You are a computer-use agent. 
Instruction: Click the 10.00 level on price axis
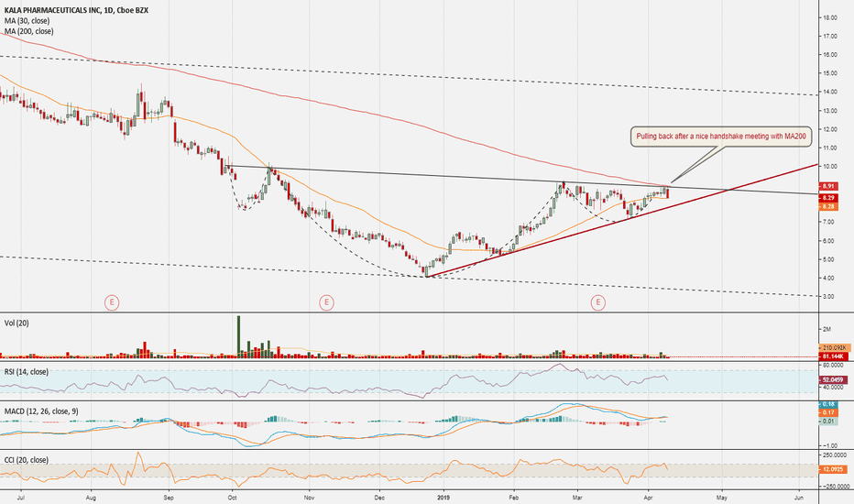(830, 166)
